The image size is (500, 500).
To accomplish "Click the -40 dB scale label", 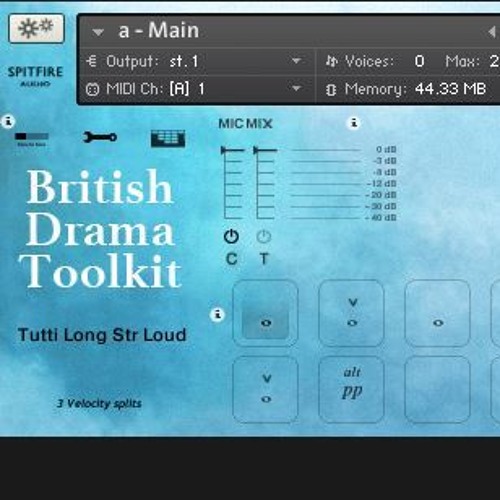I will 381,218.
